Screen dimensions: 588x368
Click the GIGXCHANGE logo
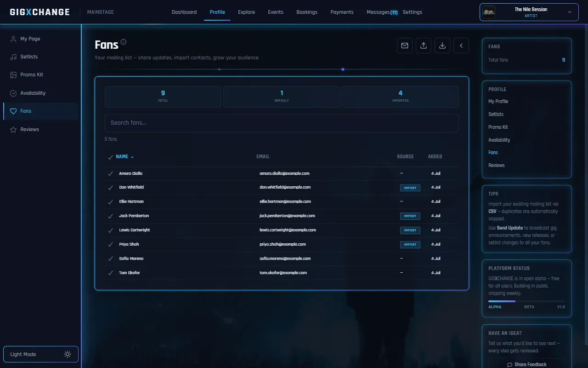[x=40, y=12]
